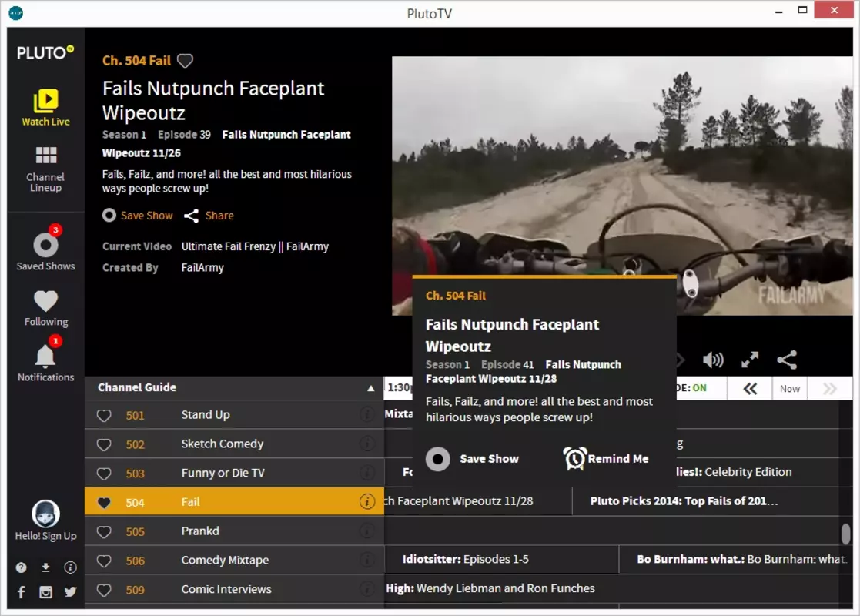Show info for the Comic Interviews channel
The height and width of the screenshot is (616, 860).
pos(367,588)
